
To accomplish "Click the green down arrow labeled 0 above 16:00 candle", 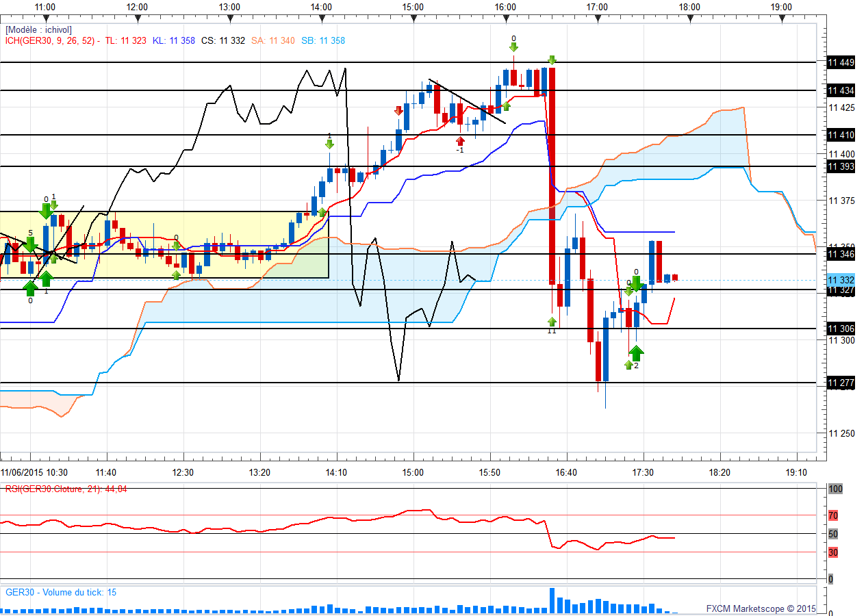I will [x=513, y=47].
